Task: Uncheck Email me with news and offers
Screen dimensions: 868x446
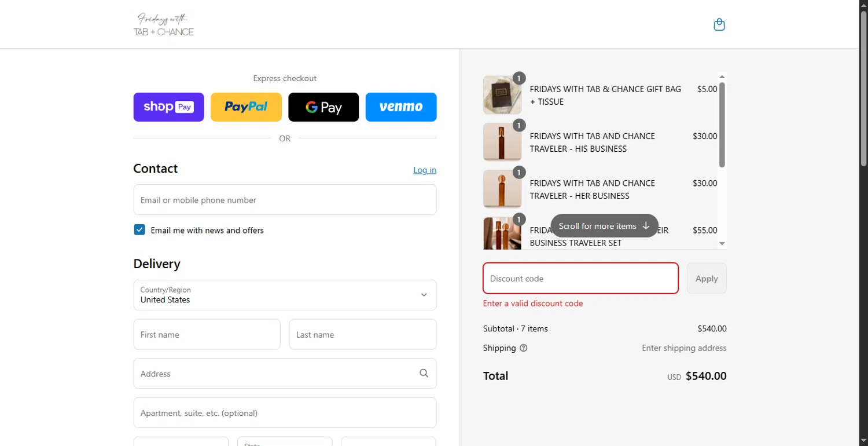Action: pyautogui.click(x=139, y=230)
